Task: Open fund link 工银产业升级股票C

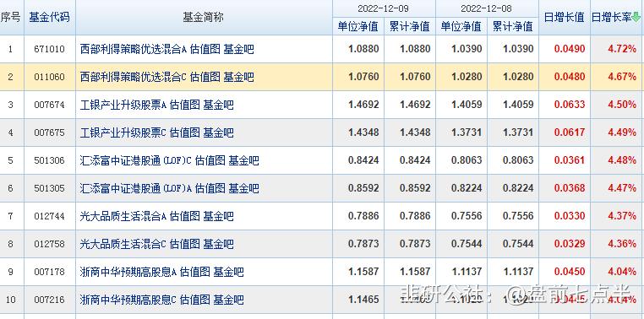Action: [x=123, y=132]
